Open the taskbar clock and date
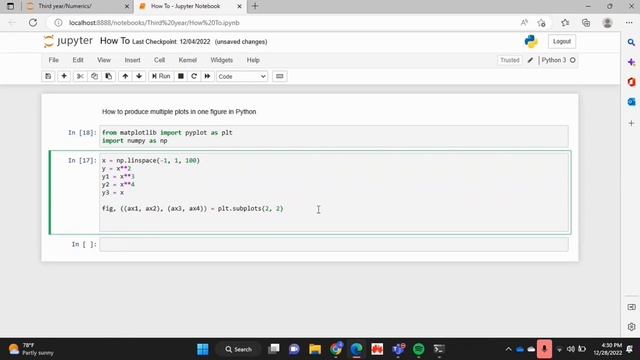This screenshot has width=640, height=360. point(608,349)
